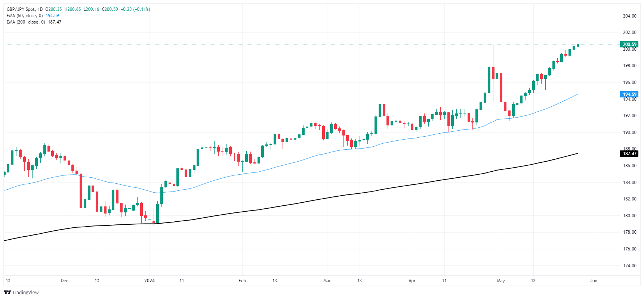Click the GBP/JPY Spot symbol title
This screenshot has width=644, height=299.
[21, 9]
